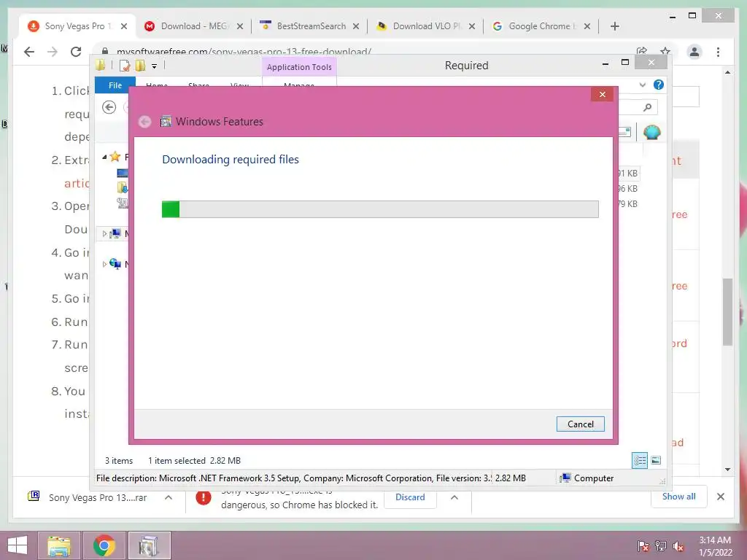747x560 pixels.
Task: Click Computer in Explorer status bar
Action: pos(587,478)
